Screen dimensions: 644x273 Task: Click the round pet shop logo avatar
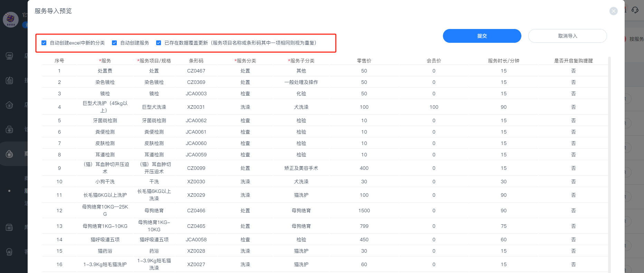[x=11, y=19]
